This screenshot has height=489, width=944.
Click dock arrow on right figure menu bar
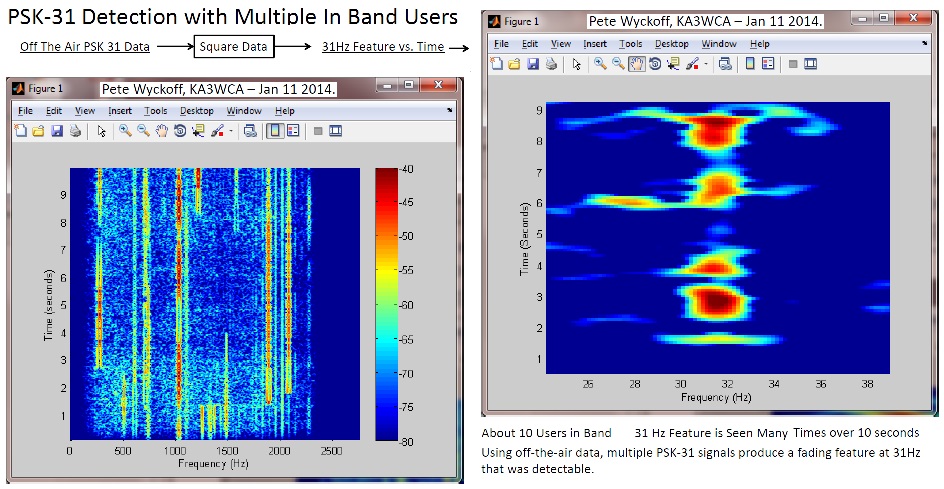(x=924, y=44)
